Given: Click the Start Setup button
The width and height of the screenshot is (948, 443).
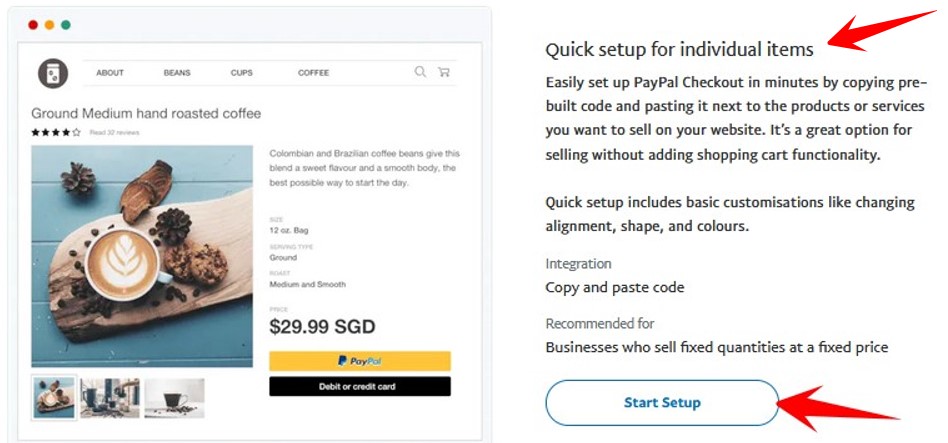Looking at the screenshot, I should tap(662, 403).
